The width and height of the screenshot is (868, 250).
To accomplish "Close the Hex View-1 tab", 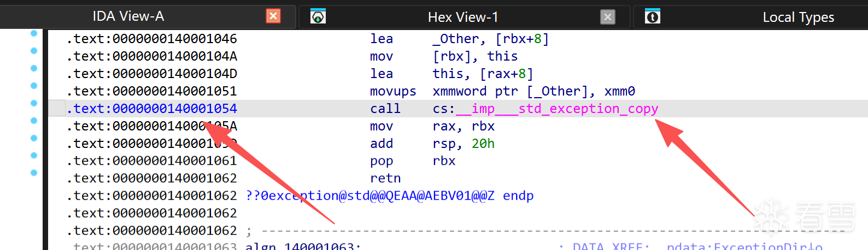I will coord(607,17).
